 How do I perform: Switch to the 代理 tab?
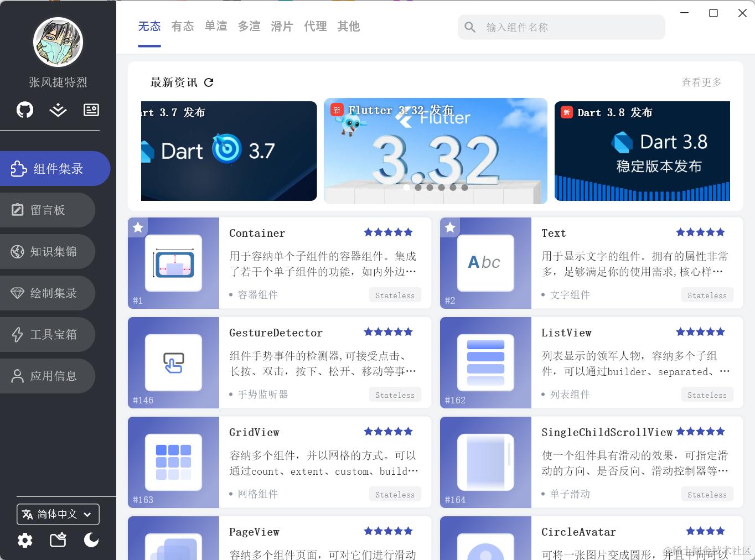pyautogui.click(x=316, y=27)
